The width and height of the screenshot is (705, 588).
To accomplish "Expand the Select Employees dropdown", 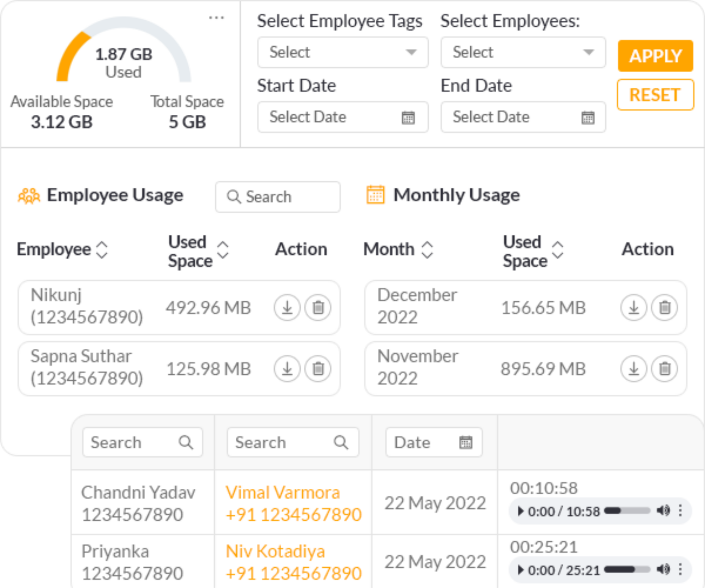I will click(523, 52).
